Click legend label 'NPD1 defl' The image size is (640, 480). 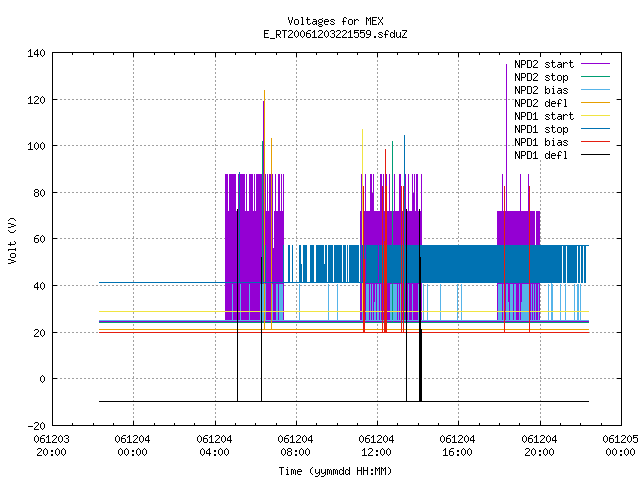click(x=541, y=156)
